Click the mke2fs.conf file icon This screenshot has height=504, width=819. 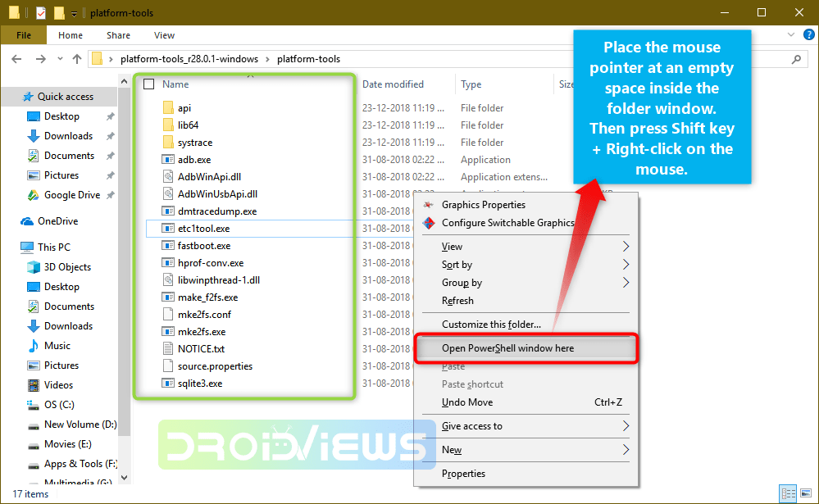(x=168, y=314)
